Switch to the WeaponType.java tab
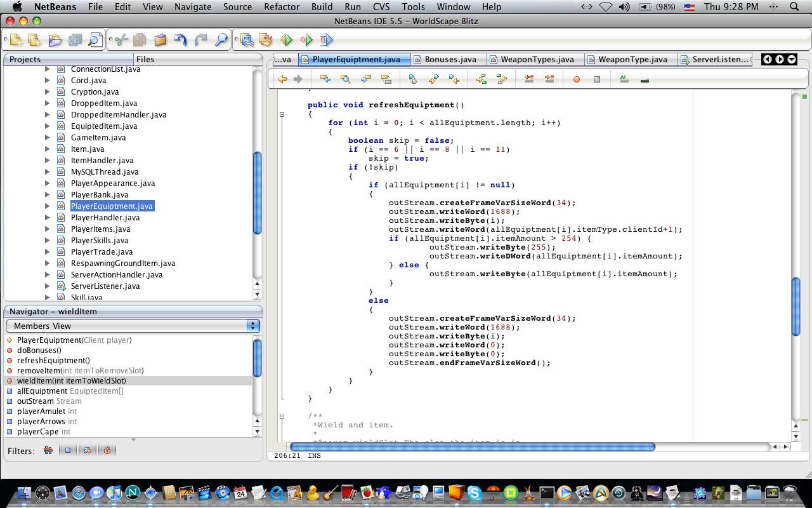This screenshot has height=508, width=812. click(x=631, y=60)
